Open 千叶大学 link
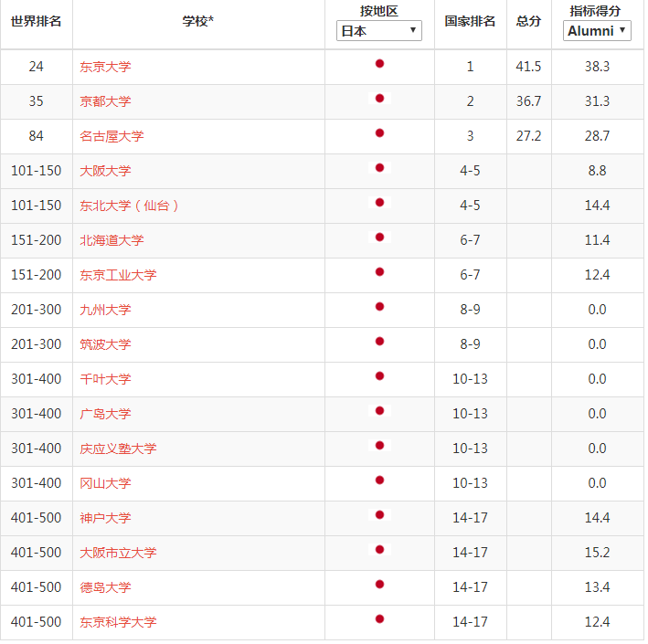Viewport: 648px width, 644px height. pos(105,379)
